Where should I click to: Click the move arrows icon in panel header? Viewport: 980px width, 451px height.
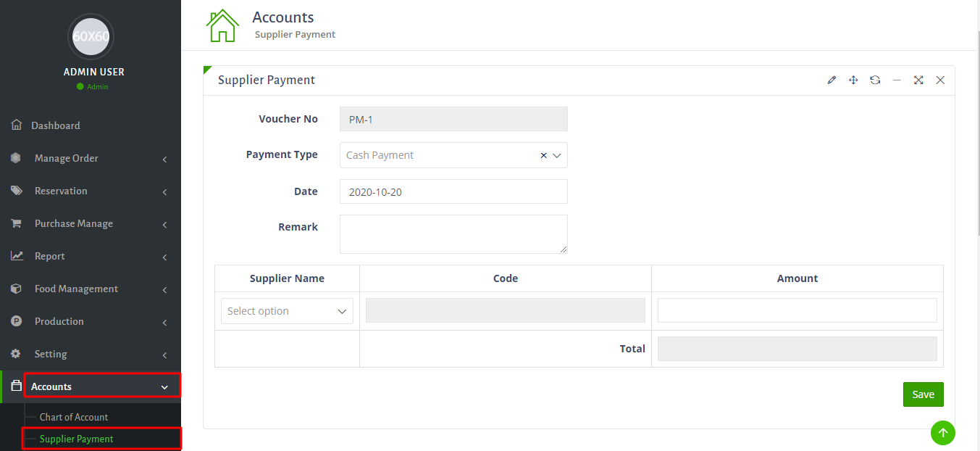pos(853,80)
